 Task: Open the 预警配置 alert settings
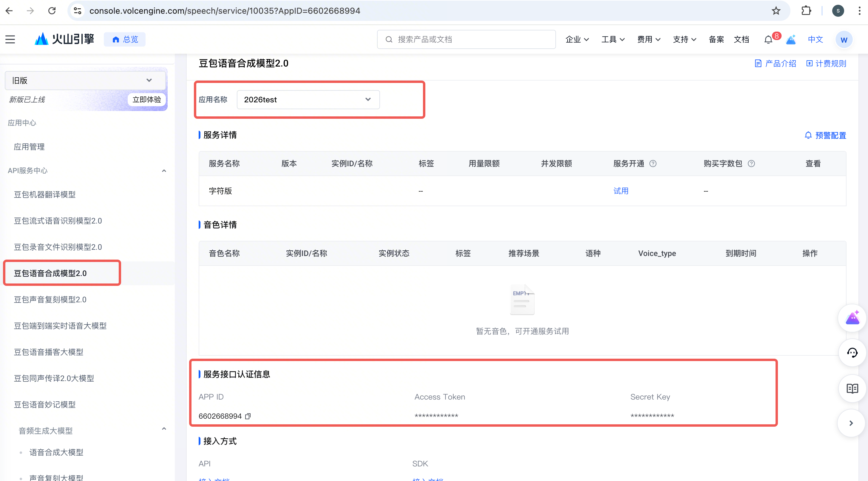coord(825,135)
